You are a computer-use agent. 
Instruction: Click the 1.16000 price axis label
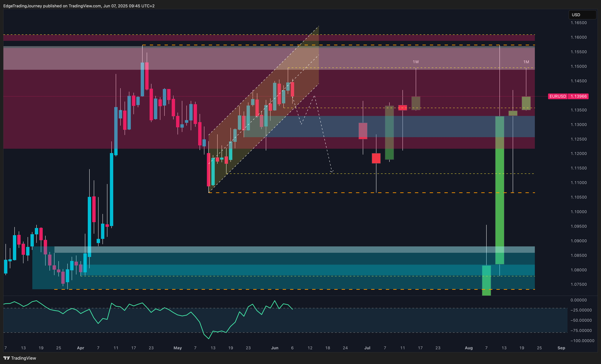coord(579,37)
